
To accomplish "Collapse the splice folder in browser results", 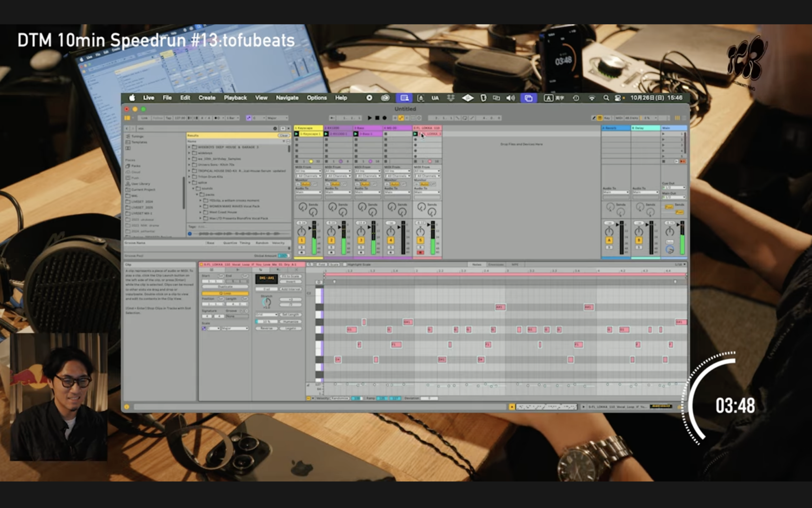I will pyautogui.click(x=190, y=183).
